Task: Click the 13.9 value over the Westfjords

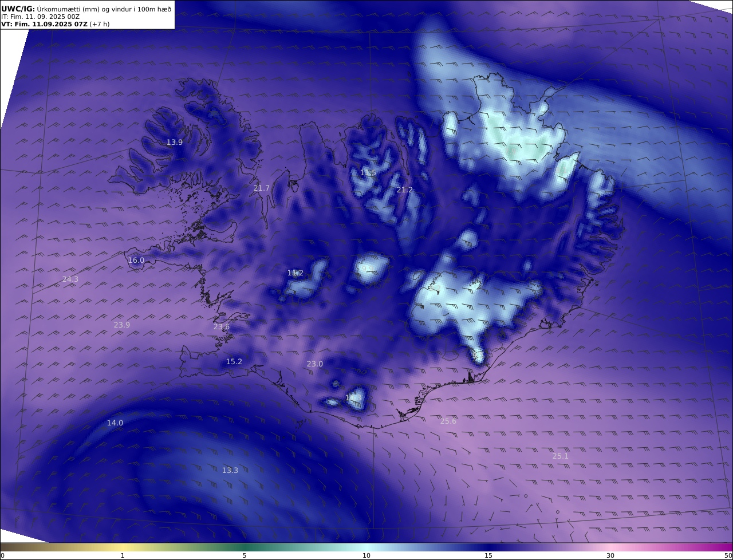Action: 175,142
